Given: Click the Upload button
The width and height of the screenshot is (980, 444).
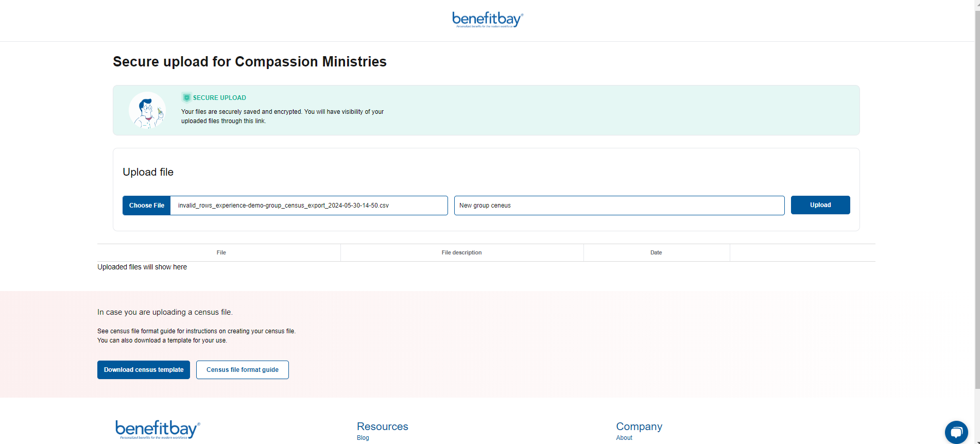Looking at the screenshot, I should (820, 205).
